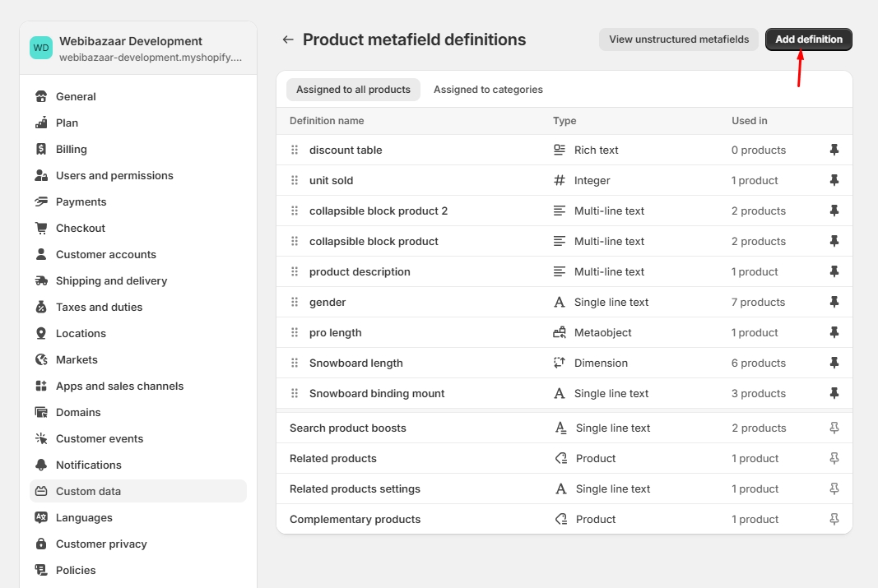Open View unstructured metafields
The width and height of the screenshot is (878, 588).
click(x=678, y=39)
